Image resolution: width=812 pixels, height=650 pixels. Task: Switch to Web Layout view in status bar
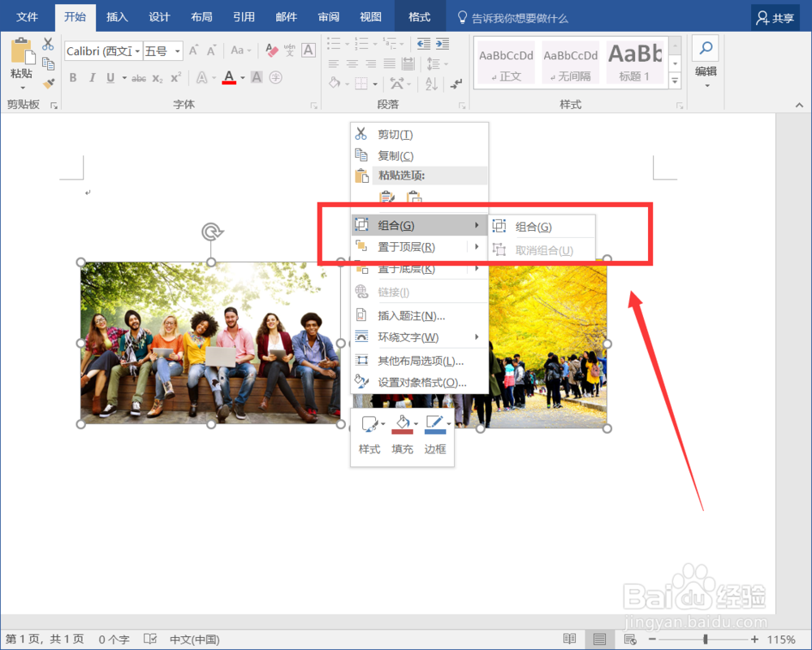(x=630, y=639)
